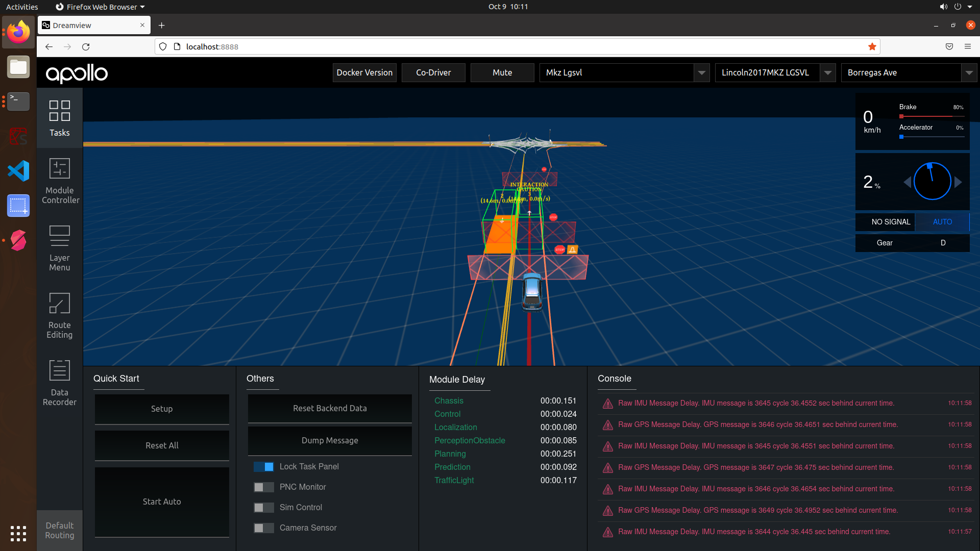
Task: Click the Reset All button
Action: [162, 445]
